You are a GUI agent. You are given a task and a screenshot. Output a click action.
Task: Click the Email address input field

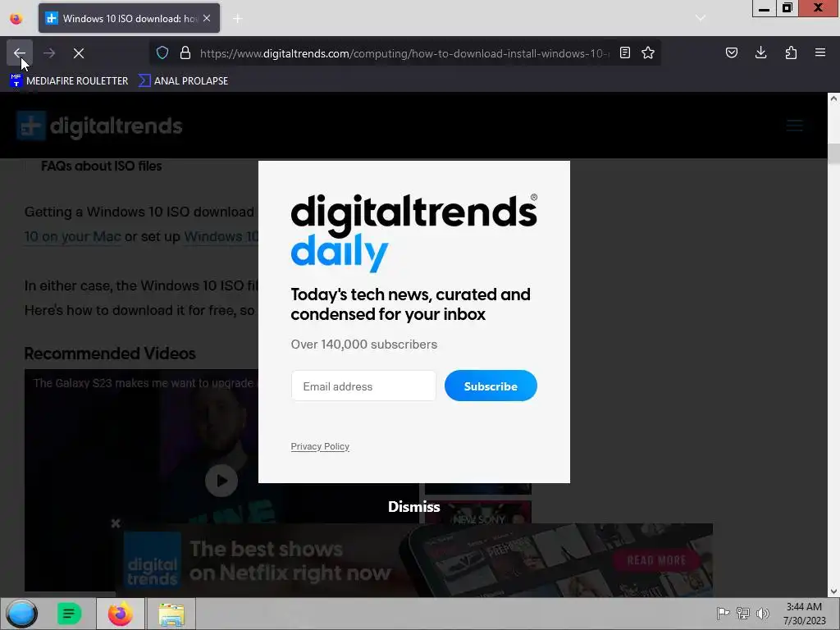pyautogui.click(x=363, y=386)
